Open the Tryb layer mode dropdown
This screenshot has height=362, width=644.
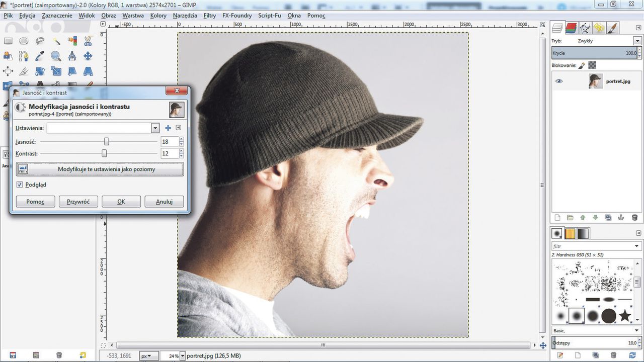pos(637,41)
